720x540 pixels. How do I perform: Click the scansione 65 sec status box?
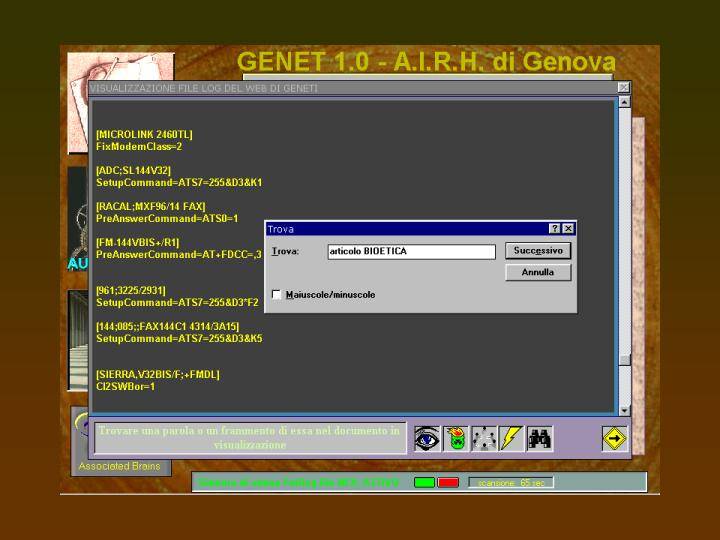(x=511, y=483)
